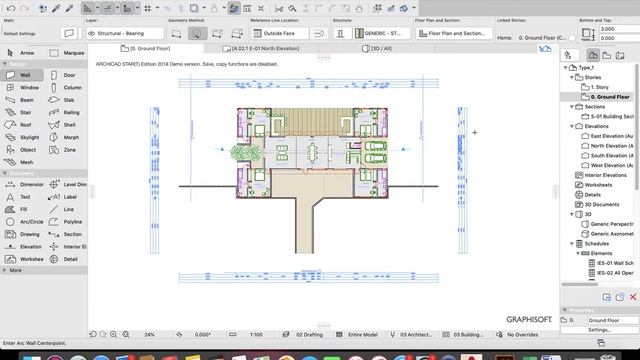Select the Column tool
The height and width of the screenshot is (360, 640).
[66, 87]
